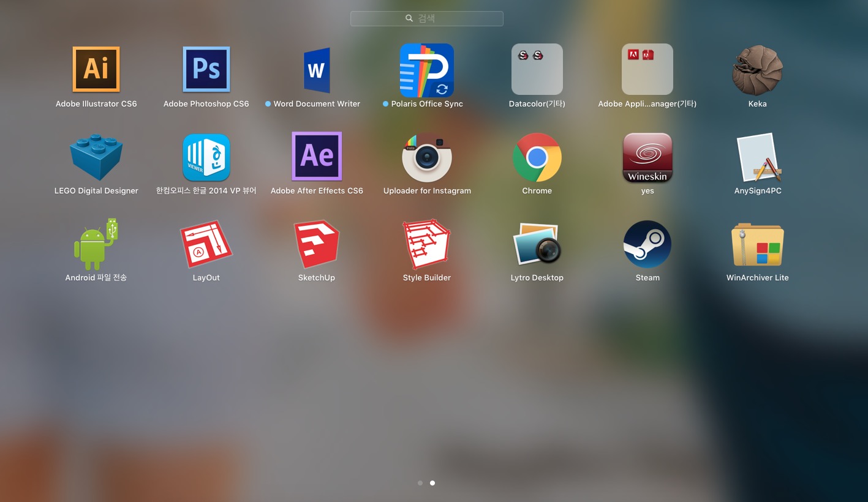This screenshot has width=868, height=502.
Task: Switch to the first Launchpad page dot
Action: click(x=420, y=483)
